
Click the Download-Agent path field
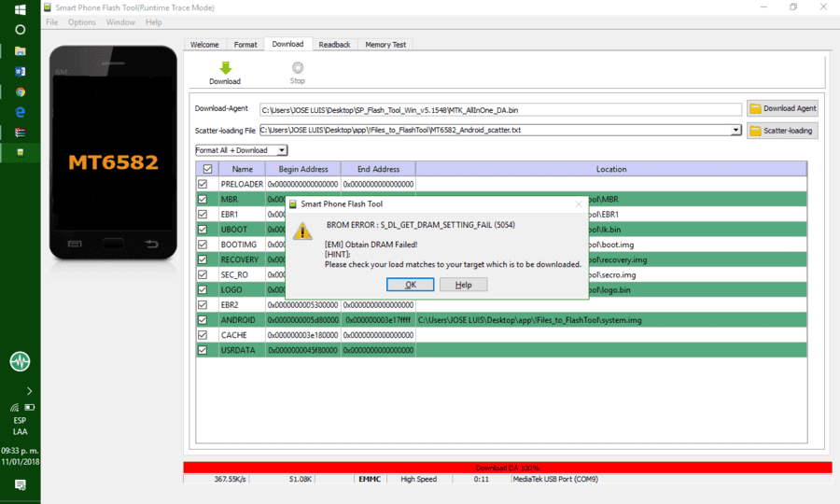point(500,110)
